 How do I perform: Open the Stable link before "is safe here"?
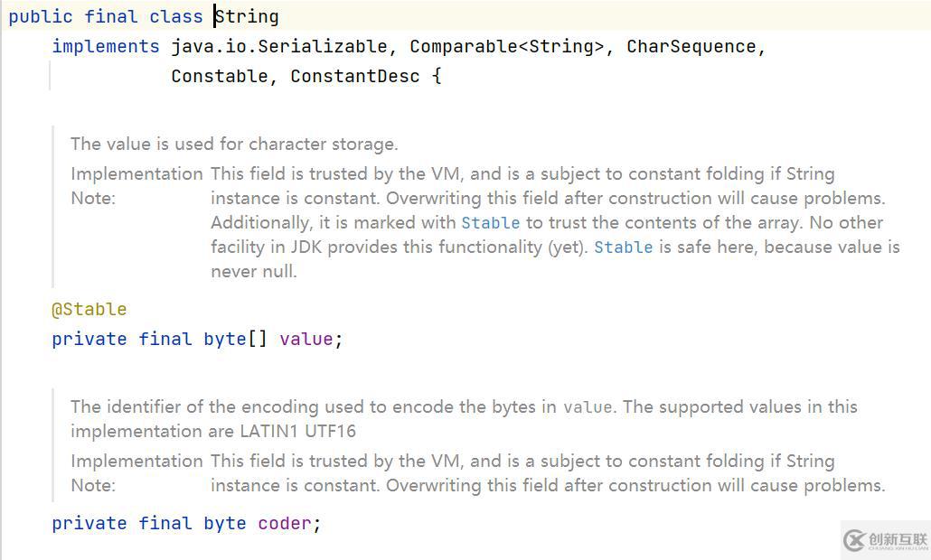(x=623, y=247)
